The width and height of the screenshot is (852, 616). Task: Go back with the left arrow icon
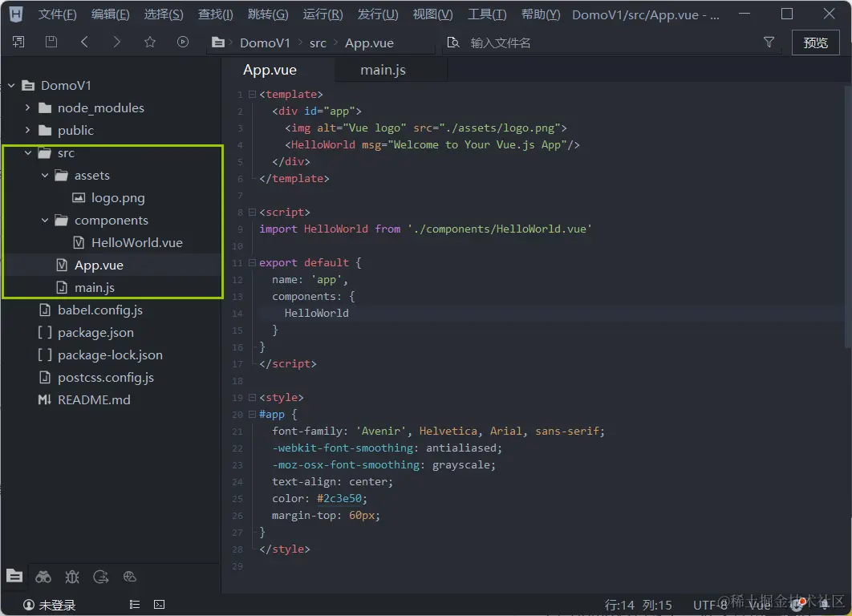pyautogui.click(x=84, y=42)
